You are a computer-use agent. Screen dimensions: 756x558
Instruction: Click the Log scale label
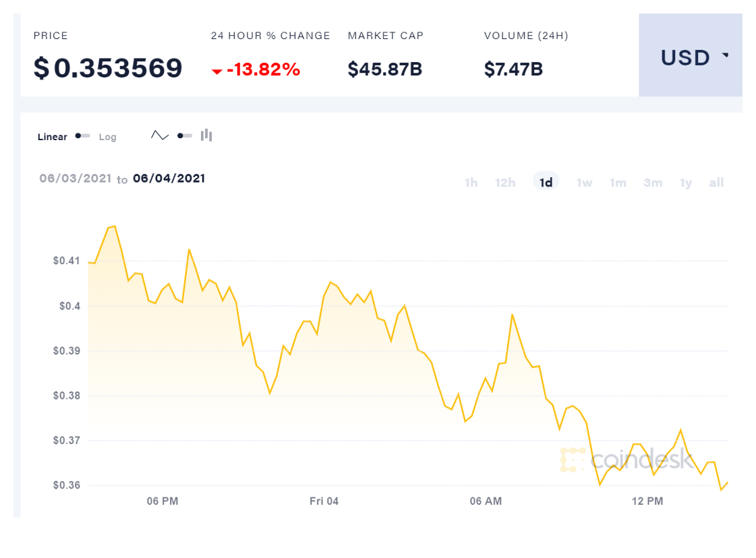(x=108, y=137)
